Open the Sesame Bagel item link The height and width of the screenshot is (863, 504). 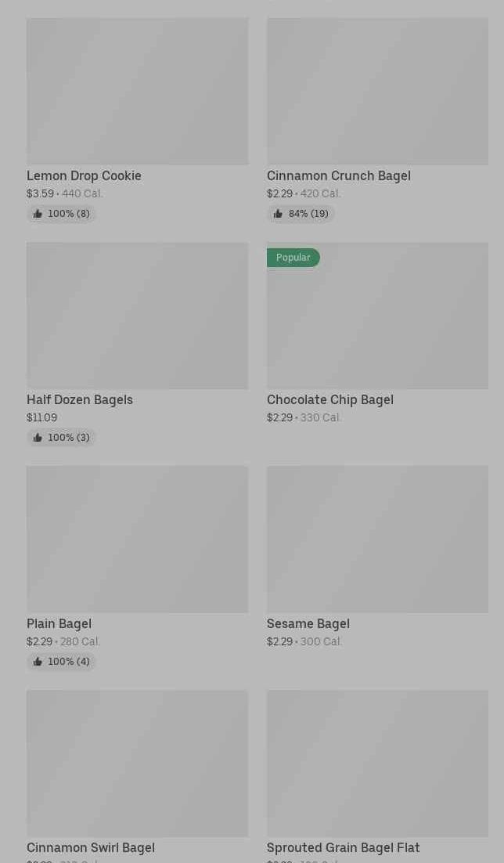click(x=308, y=623)
